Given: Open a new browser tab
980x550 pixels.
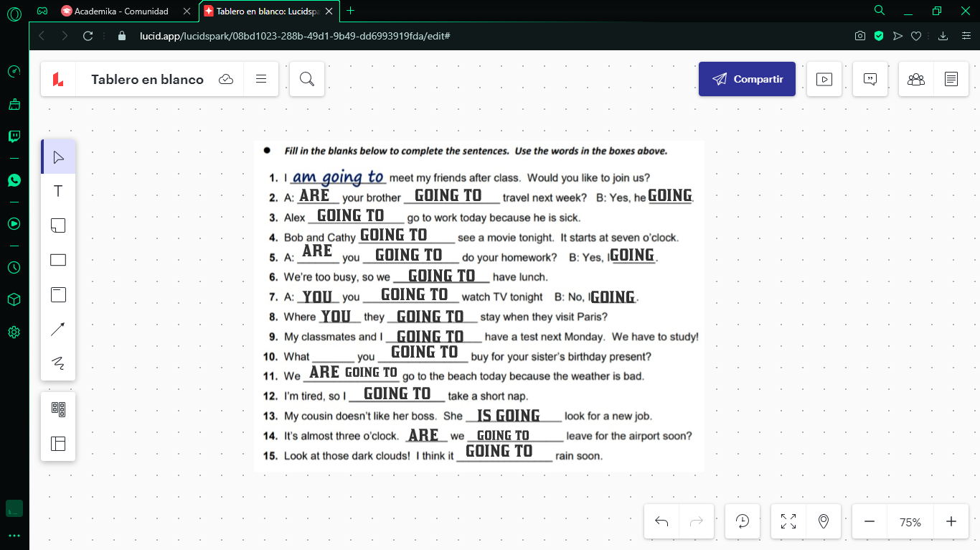Looking at the screenshot, I should tap(350, 11).
